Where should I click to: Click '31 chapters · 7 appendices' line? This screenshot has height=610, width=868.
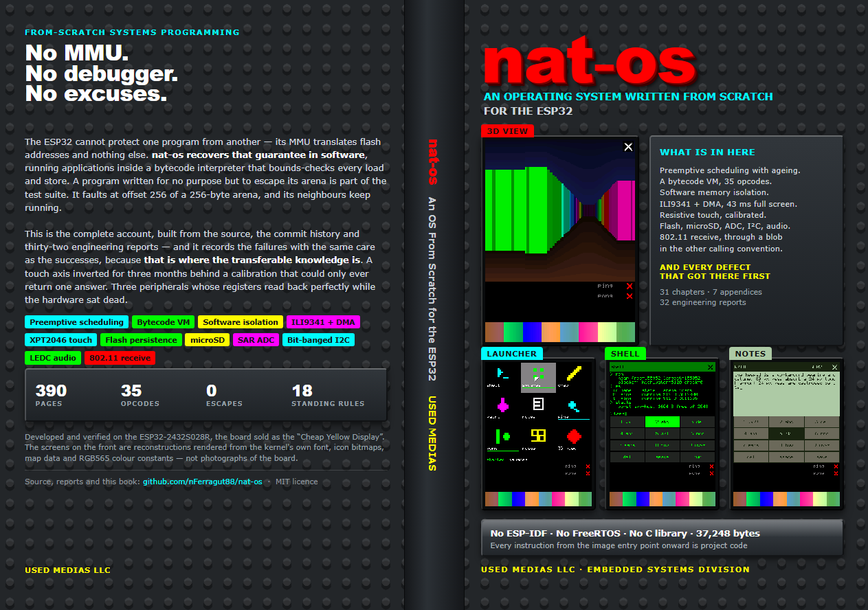coord(711,292)
